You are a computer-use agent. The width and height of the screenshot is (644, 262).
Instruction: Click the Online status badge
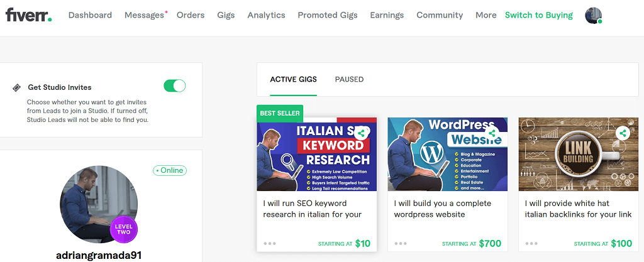point(170,170)
